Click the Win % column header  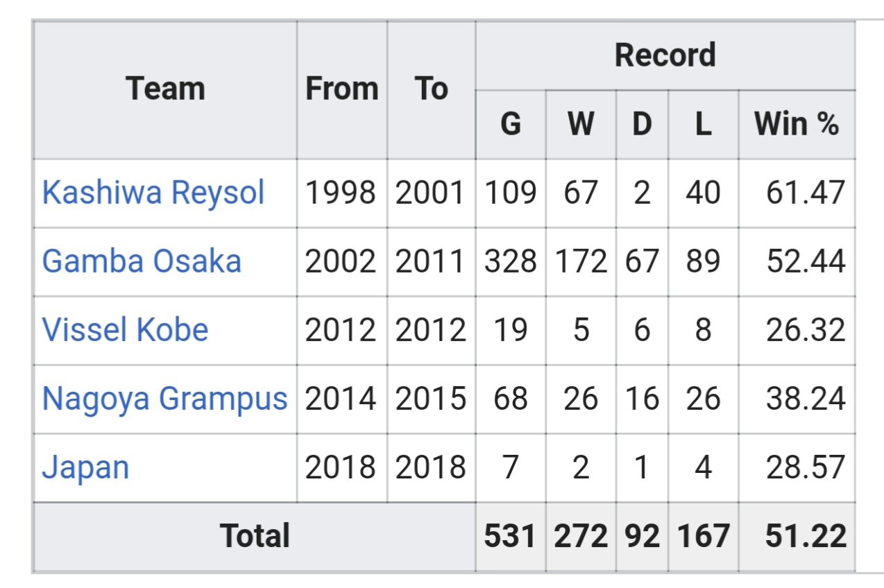(x=797, y=125)
